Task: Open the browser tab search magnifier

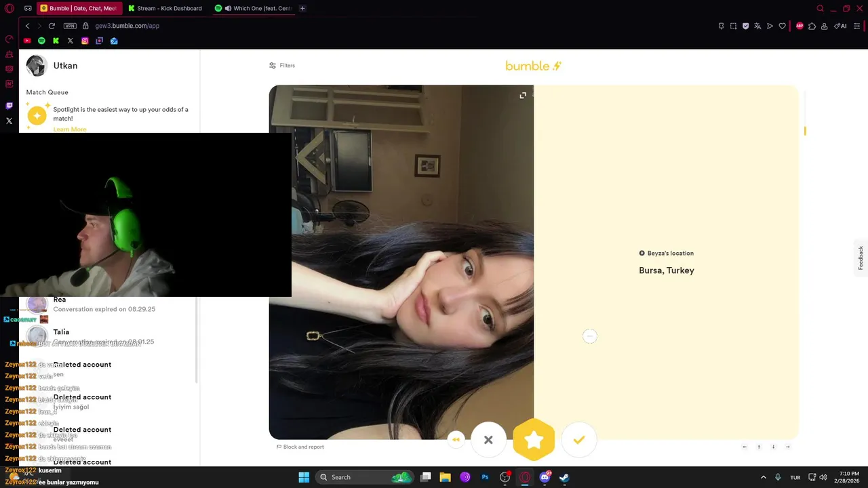Action: (x=820, y=8)
